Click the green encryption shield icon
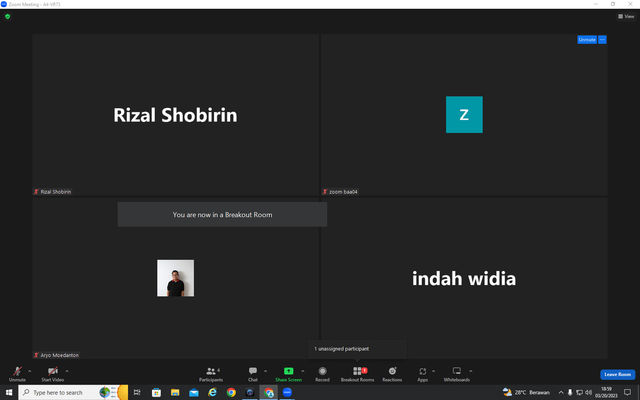The width and height of the screenshot is (640, 400). [7, 17]
